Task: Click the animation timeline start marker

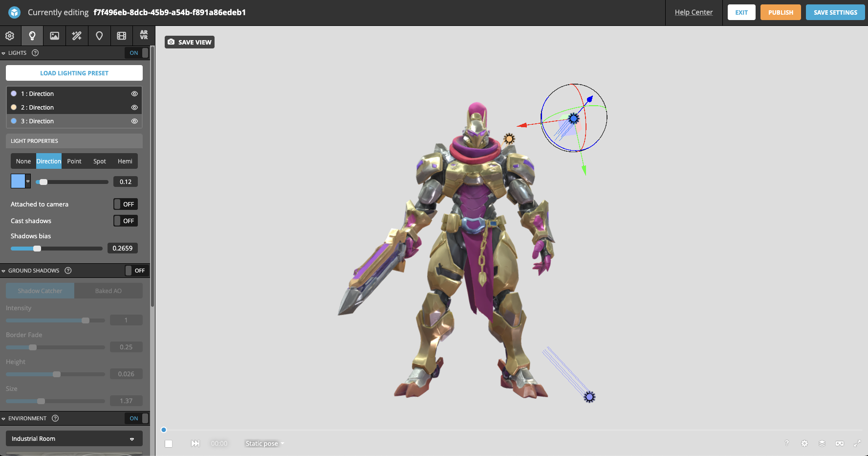Action: click(x=164, y=430)
